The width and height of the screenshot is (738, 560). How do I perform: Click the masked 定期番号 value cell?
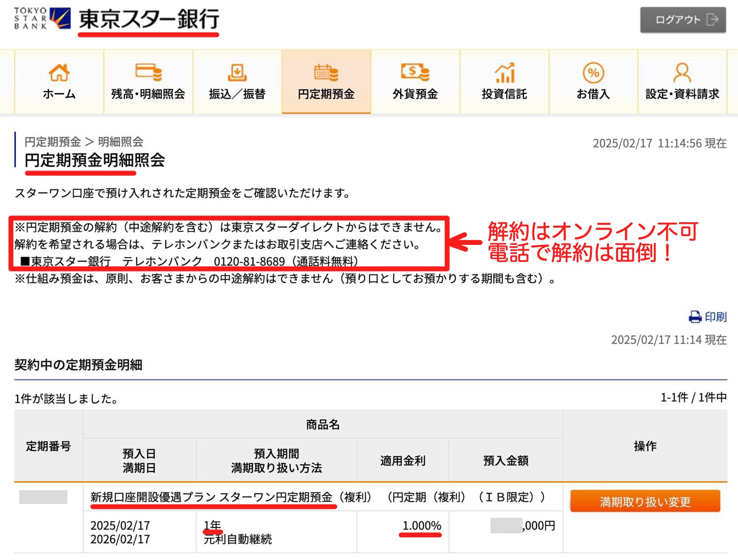[43, 497]
